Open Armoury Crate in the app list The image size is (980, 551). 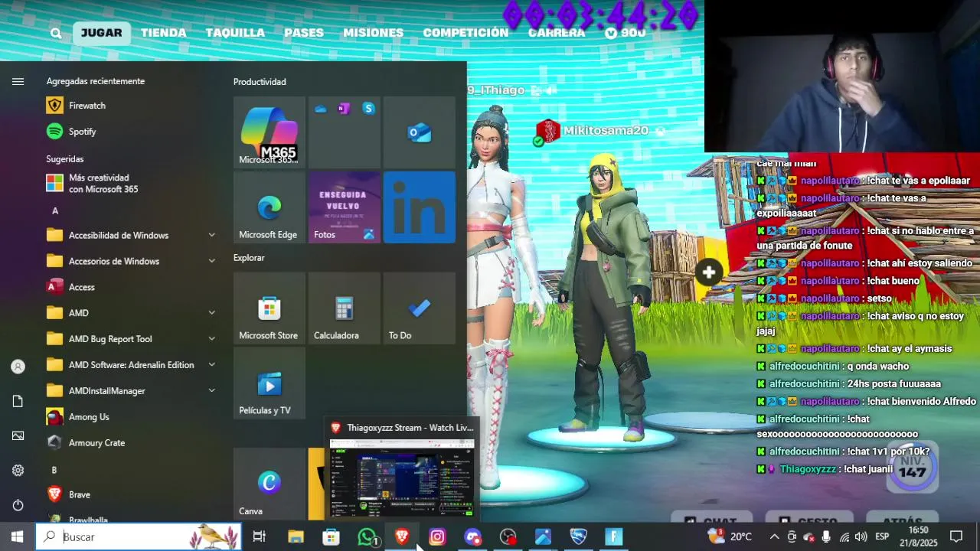[x=130, y=443]
